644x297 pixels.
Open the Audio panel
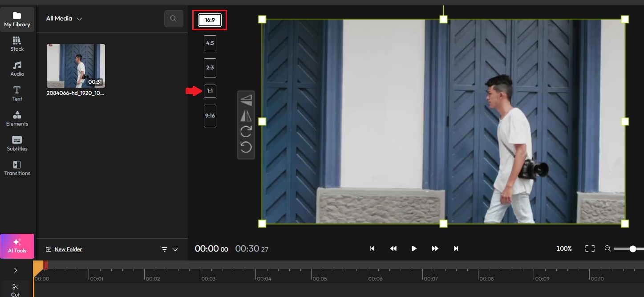click(x=17, y=69)
